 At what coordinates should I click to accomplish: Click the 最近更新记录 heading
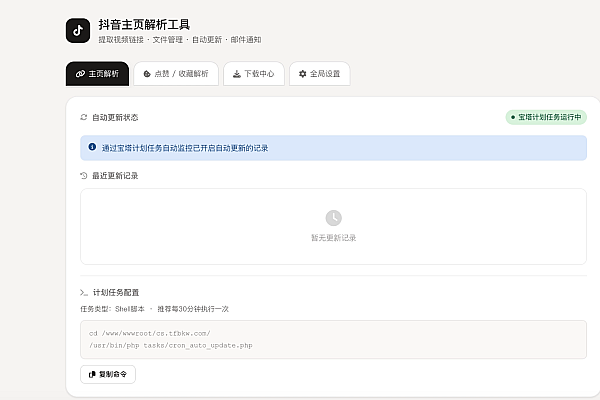pos(115,176)
